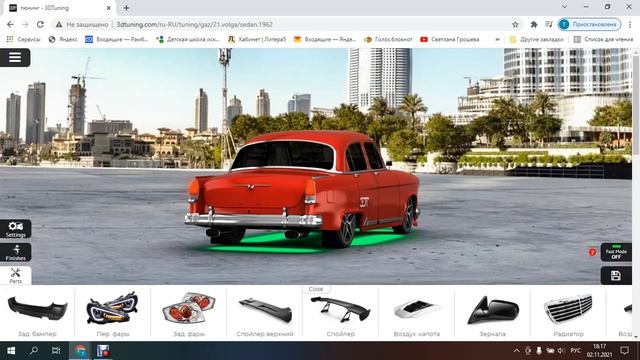The width and height of the screenshot is (640, 360).
Task: Choose the rear bumper part (Зад. бампер)
Action: (x=38, y=313)
